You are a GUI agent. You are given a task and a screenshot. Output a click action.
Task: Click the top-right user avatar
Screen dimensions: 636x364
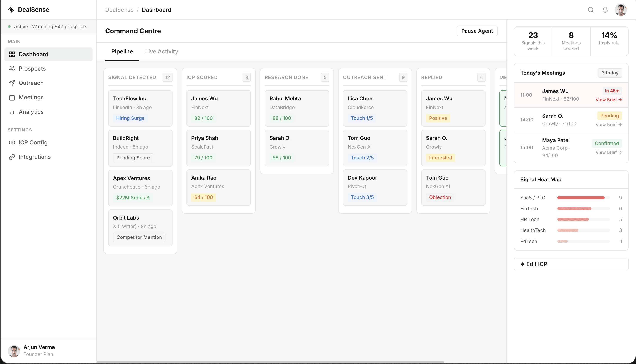click(621, 10)
